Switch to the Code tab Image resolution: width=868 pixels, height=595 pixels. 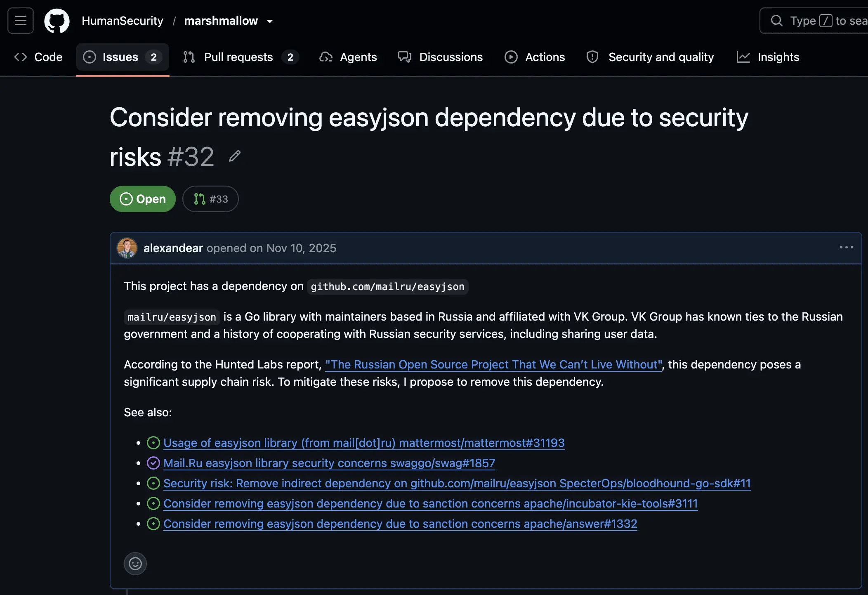click(38, 57)
